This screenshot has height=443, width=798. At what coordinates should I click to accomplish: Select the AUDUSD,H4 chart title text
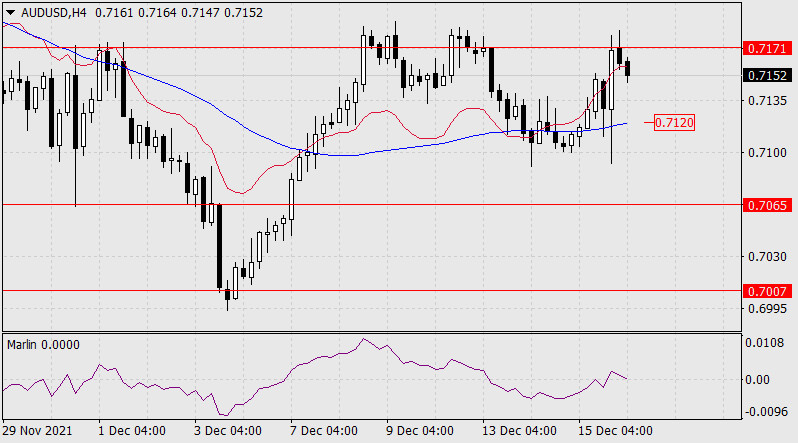click(54, 13)
